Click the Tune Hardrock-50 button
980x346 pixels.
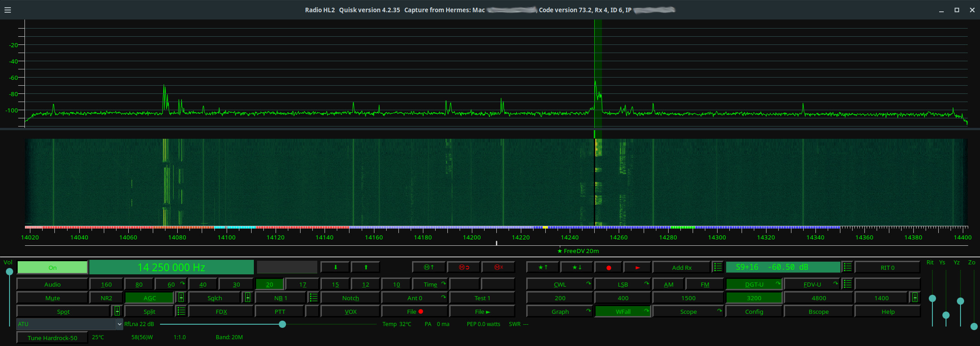coord(53,338)
